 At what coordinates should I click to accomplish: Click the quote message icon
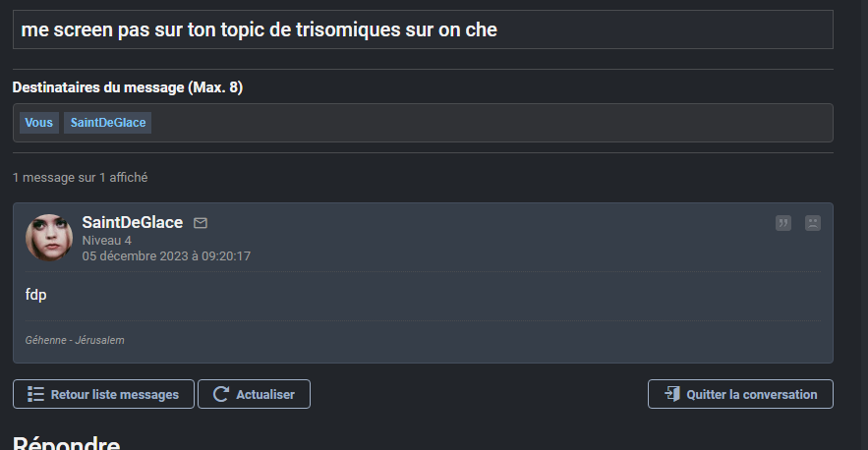point(783,223)
